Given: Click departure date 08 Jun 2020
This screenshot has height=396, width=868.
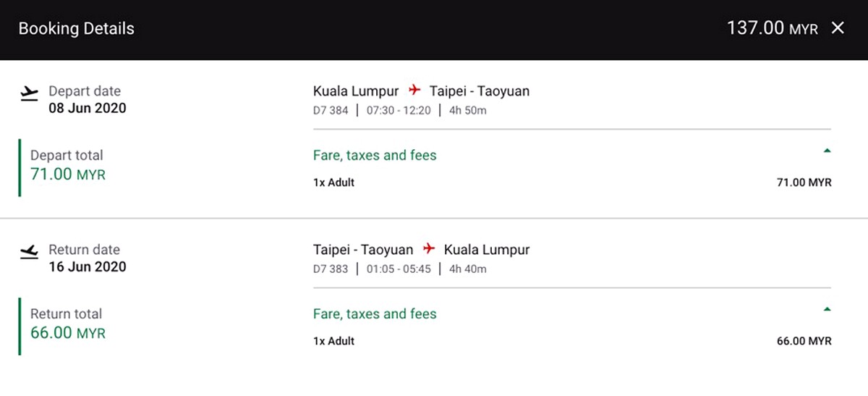Looking at the screenshot, I should [x=88, y=108].
